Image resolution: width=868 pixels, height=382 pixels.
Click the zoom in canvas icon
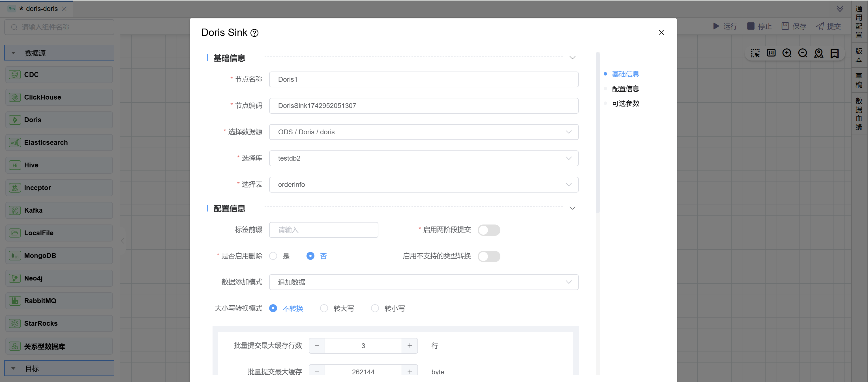pos(787,53)
